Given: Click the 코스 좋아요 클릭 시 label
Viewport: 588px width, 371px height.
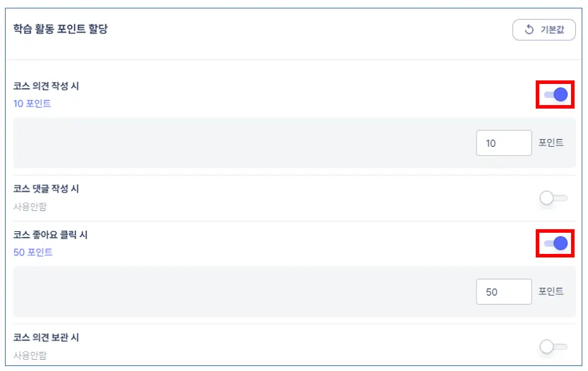Looking at the screenshot, I should 50,235.
